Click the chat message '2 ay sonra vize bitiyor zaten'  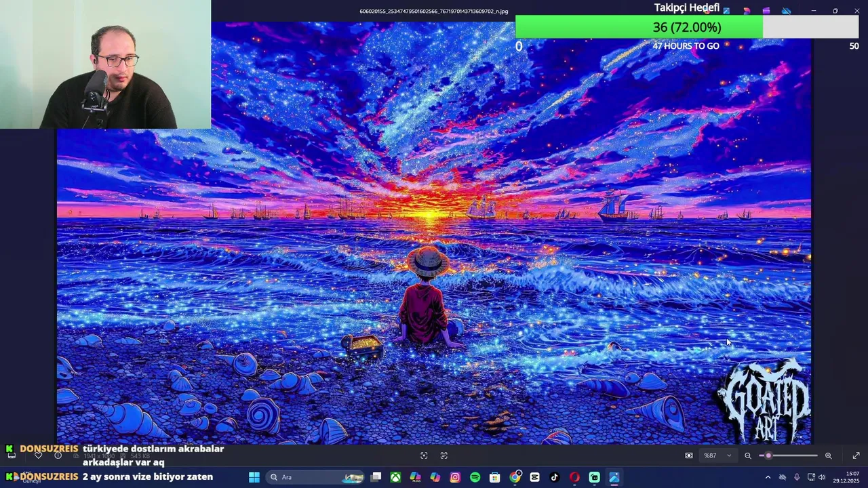148,476
